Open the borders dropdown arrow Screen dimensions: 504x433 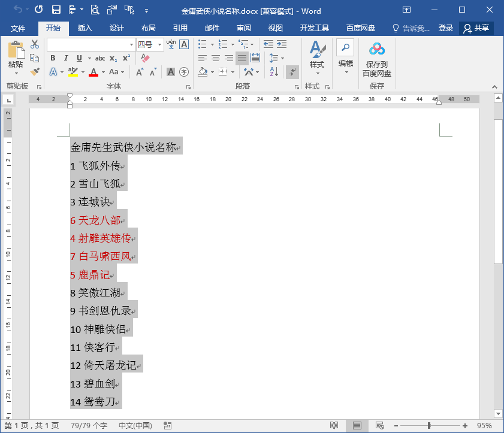click(233, 72)
